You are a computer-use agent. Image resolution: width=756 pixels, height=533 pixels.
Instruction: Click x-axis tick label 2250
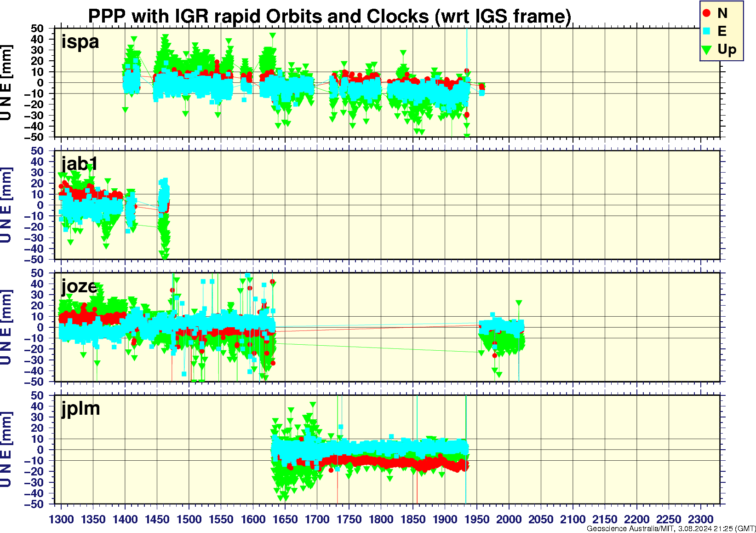click(669, 520)
